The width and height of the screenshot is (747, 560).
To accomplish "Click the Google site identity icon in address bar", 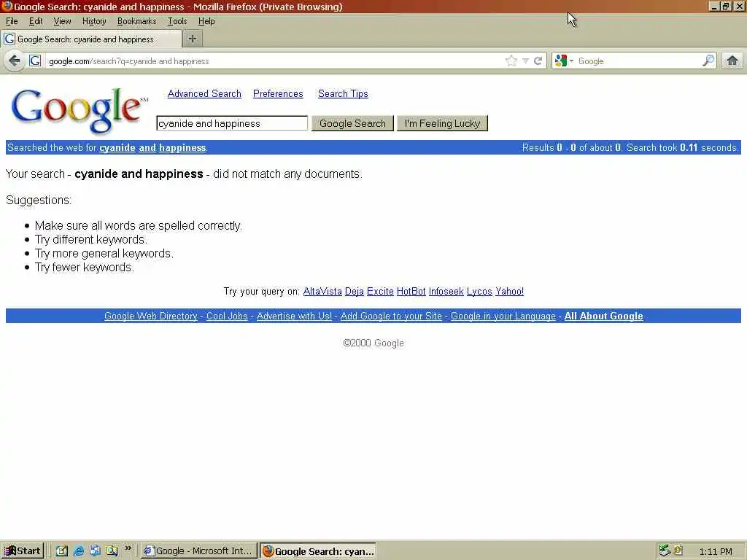I will [35, 61].
